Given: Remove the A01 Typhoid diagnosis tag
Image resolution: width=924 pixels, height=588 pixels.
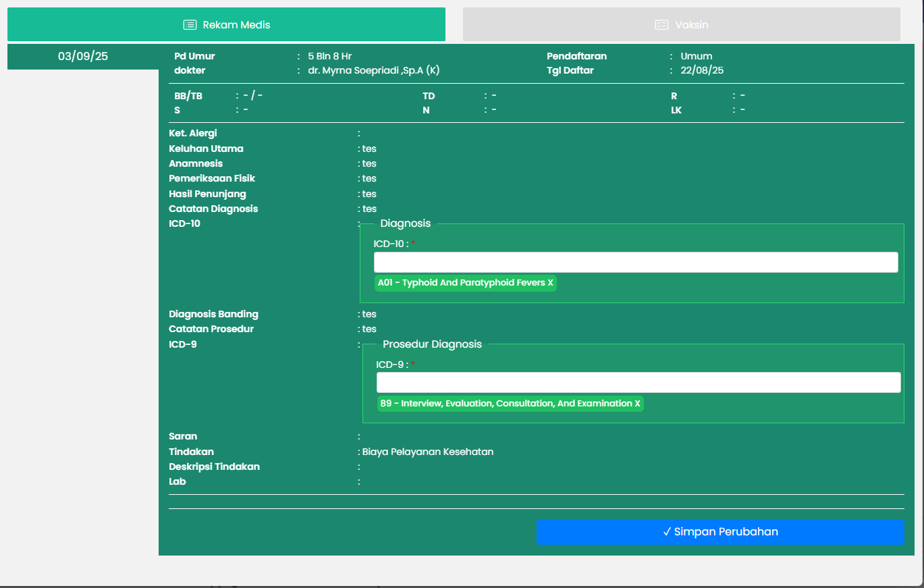Looking at the screenshot, I should click(550, 283).
